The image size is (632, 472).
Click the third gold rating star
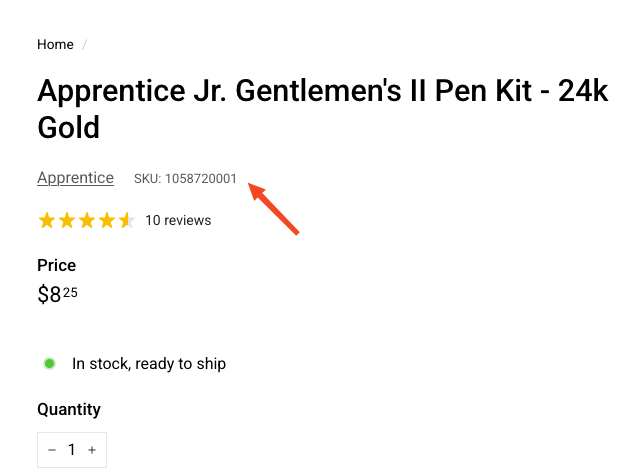(87, 220)
